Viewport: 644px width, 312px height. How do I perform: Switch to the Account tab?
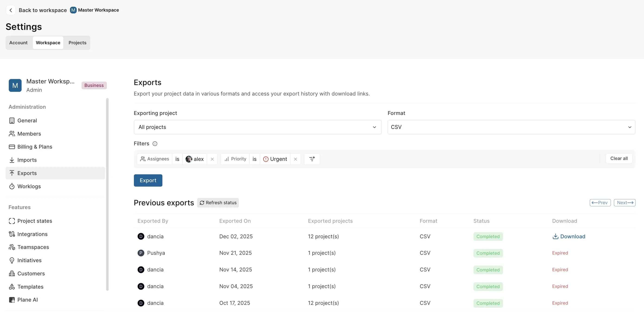point(18,42)
